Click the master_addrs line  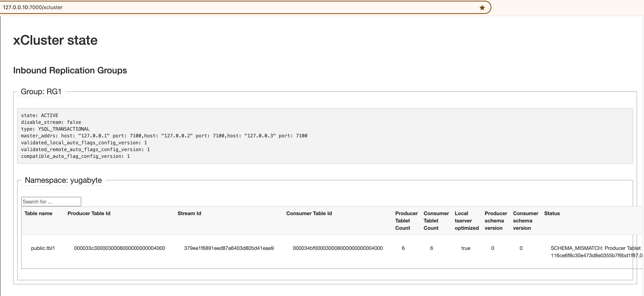[x=164, y=136]
